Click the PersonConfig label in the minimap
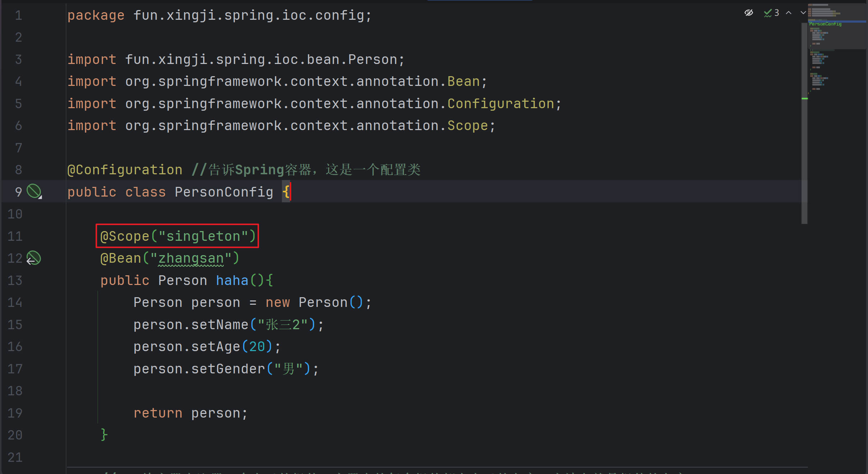The width and height of the screenshot is (868, 474). (x=825, y=24)
